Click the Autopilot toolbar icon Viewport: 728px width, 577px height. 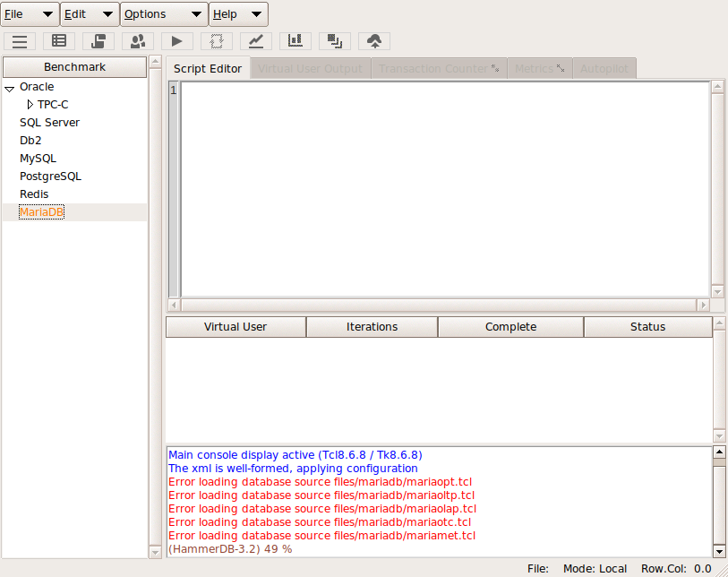tap(335, 41)
